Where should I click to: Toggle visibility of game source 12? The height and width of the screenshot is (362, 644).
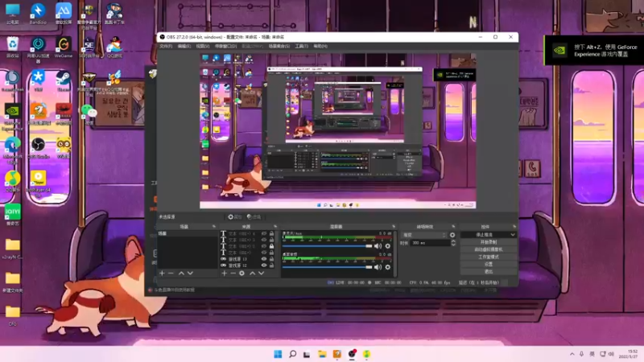coord(264,265)
